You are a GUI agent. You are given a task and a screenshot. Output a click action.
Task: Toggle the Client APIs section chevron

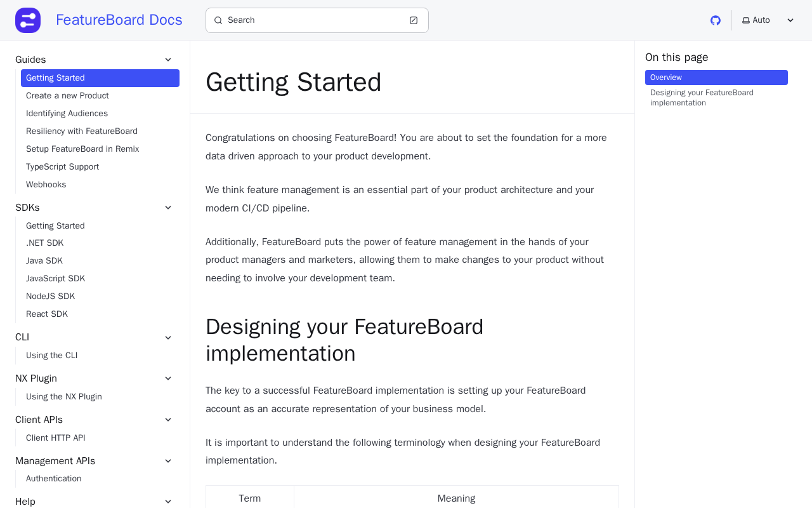coord(168,420)
